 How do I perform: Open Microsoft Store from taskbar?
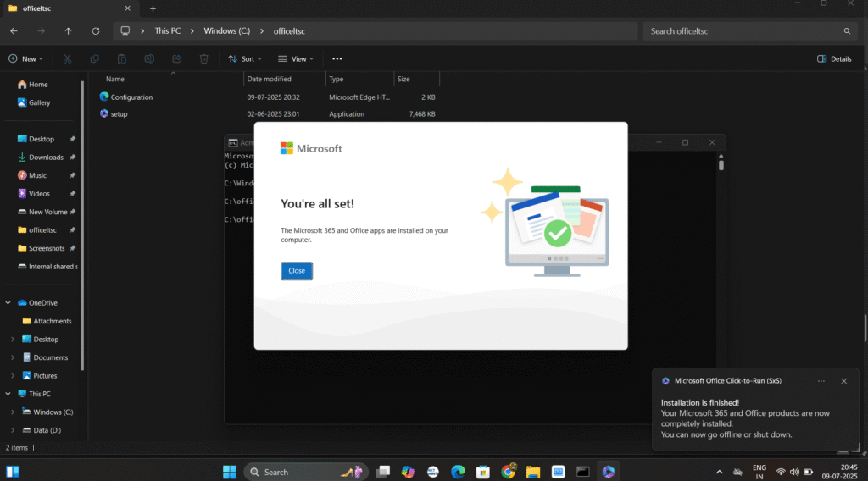[482, 472]
